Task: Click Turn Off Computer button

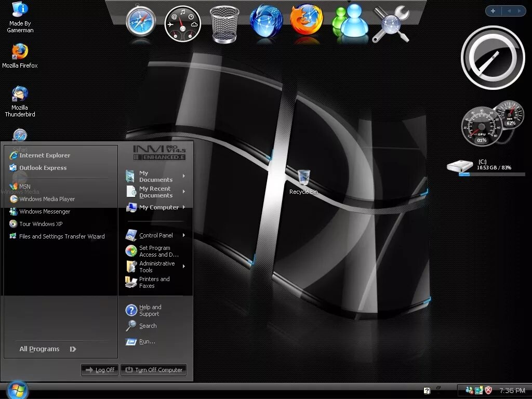Action: 154,370
